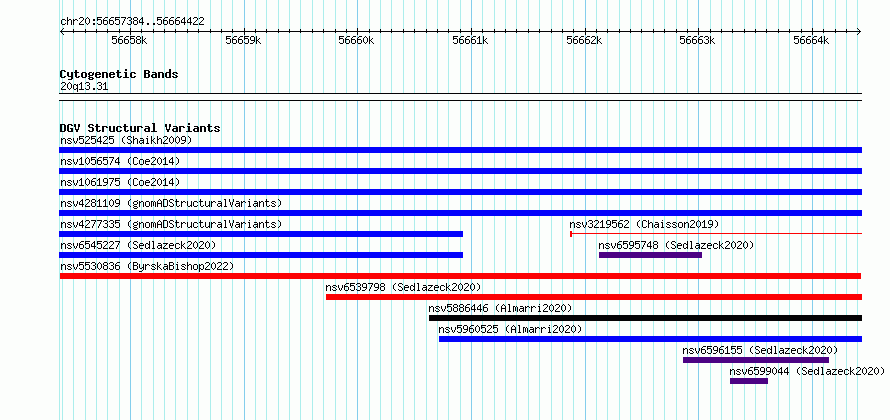The width and height of the screenshot is (890, 420).
Task: Select the red bar under nsv6539798
Action: tap(594, 297)
